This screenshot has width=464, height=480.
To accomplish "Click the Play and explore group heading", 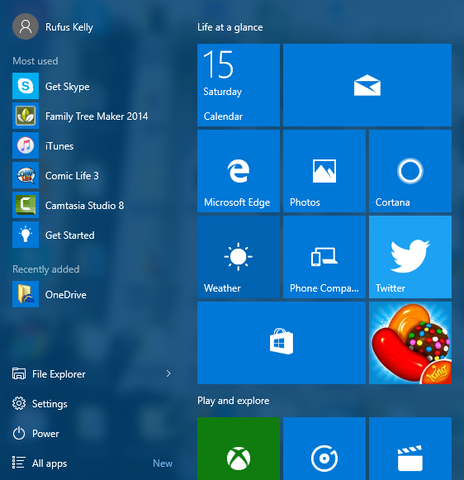I will pyautogui.click(x=233, y=400).
